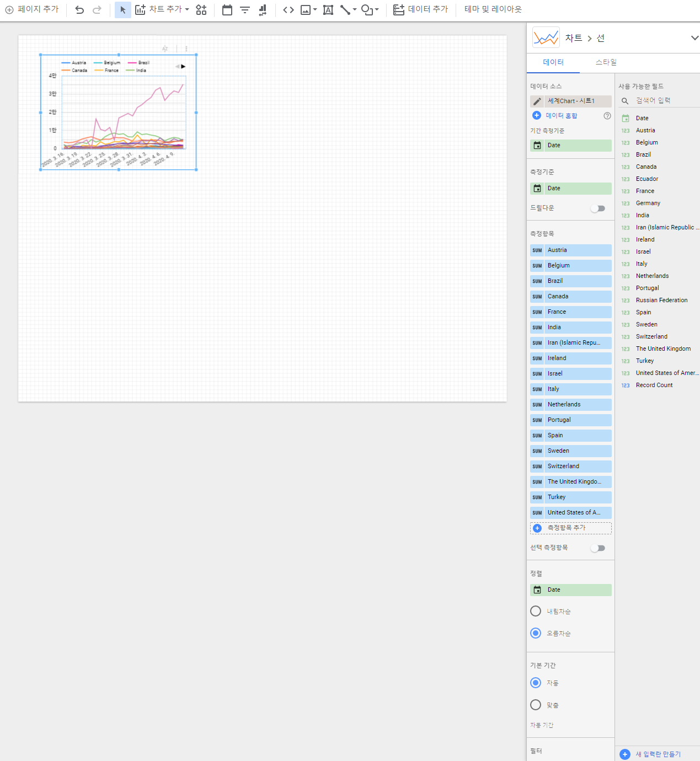Click the field search magnifier icon
This screenshot has height=761, width=700.
[x=625, y=101]
